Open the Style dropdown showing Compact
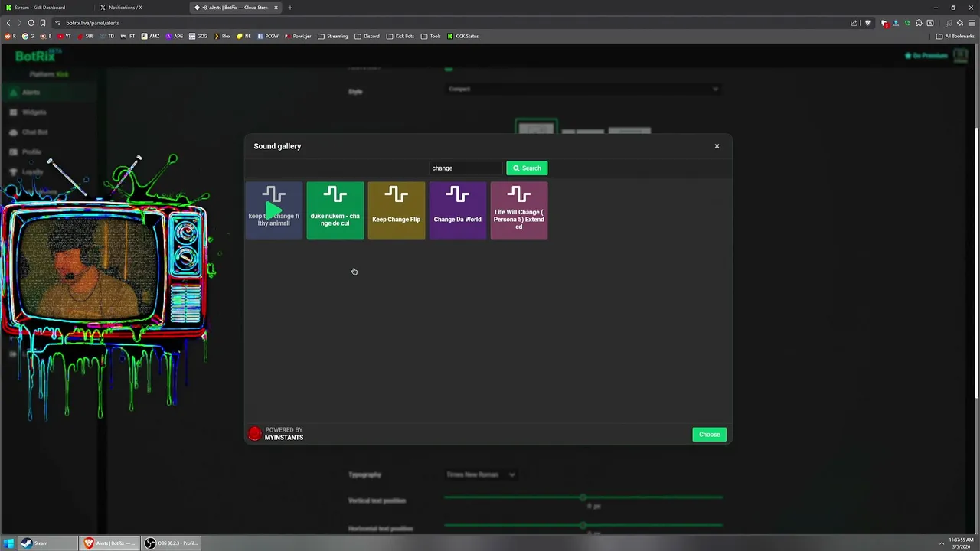This screenshot has width=980, height=551. (583, 89)
